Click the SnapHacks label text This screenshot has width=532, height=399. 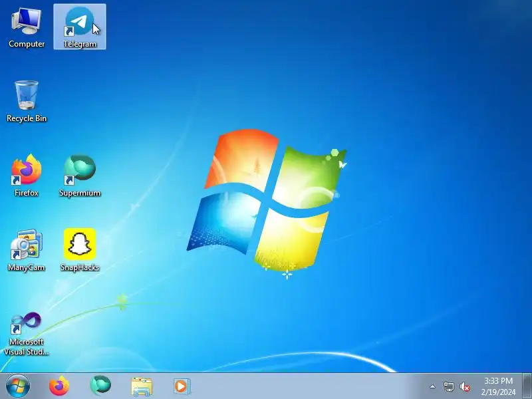tap(80, 267)
